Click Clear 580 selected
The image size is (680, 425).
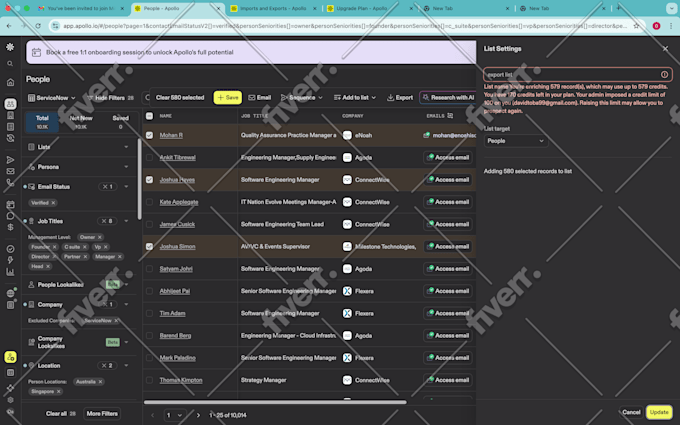180,98
